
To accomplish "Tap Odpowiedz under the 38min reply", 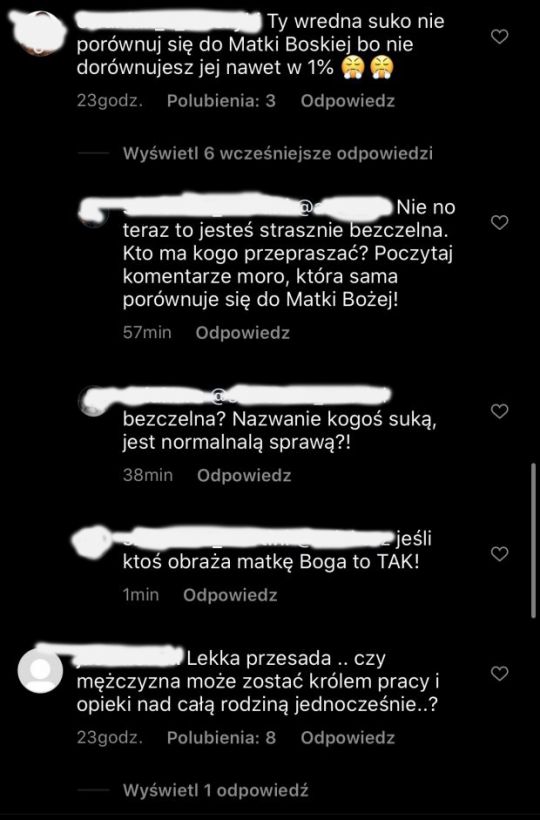I will click(244, 475).
